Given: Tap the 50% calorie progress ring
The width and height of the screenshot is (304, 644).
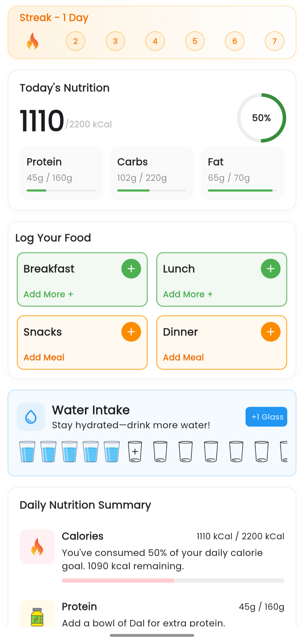Looking at the screenshot, I should click(261, 118).
